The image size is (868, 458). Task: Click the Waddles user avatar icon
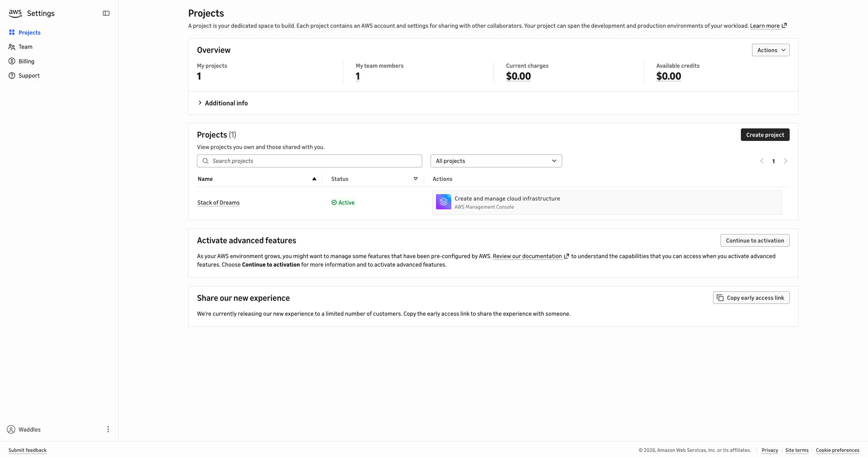[11, 430]
